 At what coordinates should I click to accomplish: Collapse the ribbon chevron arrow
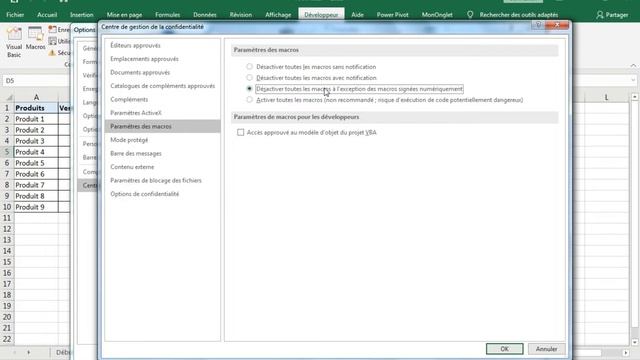point(633,65)
